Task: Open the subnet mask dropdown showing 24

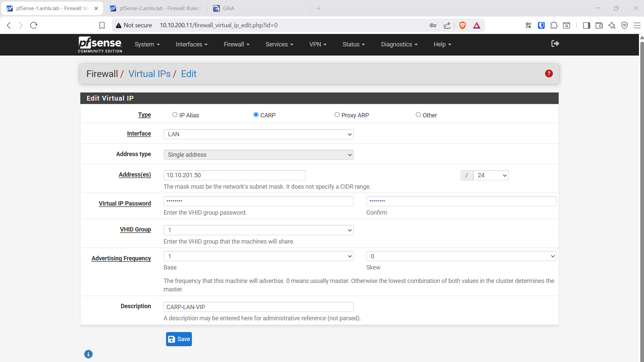Action: point(491,175)
